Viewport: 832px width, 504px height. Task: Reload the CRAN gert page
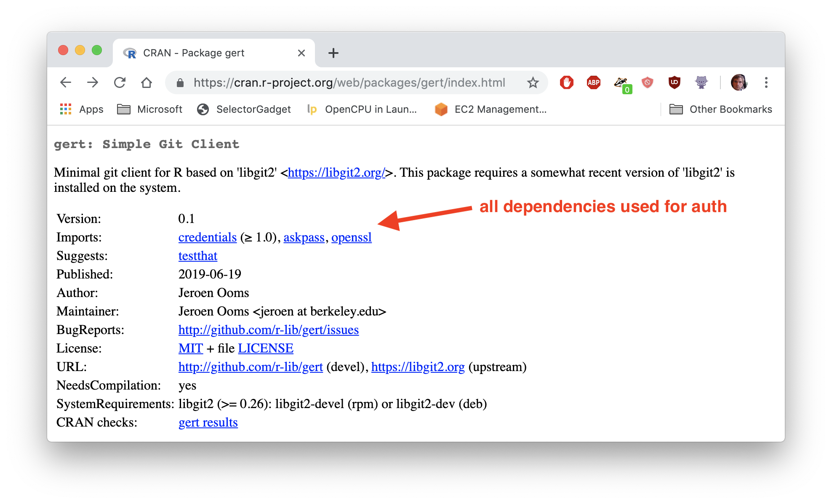click(120, 82)
